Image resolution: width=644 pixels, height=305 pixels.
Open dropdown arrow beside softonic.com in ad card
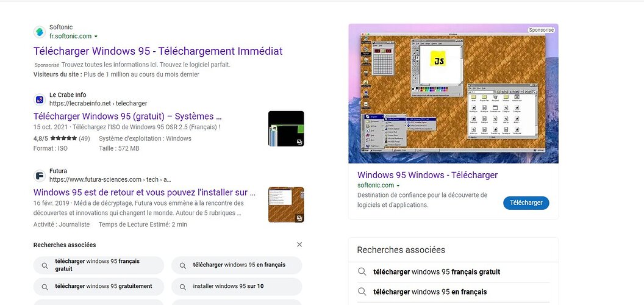[398, 186]
